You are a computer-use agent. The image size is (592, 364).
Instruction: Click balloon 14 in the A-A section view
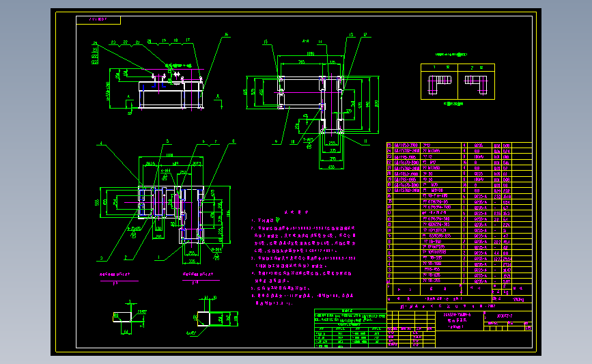[x=320, y=42]
